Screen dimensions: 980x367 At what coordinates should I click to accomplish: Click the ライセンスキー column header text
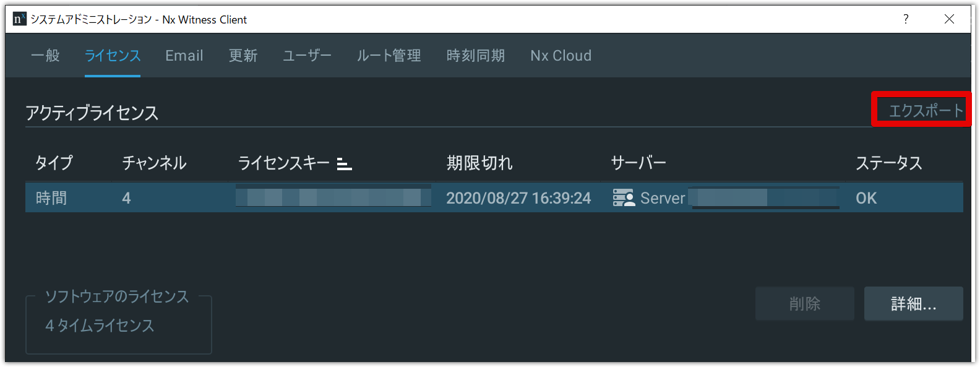(x=284, y=163)
